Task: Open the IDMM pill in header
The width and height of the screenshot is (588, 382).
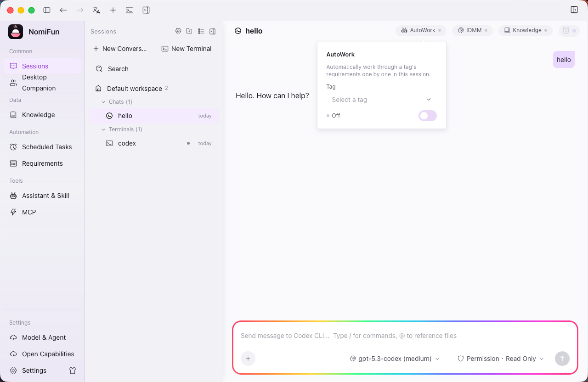Action: click(x=472, y=30)
